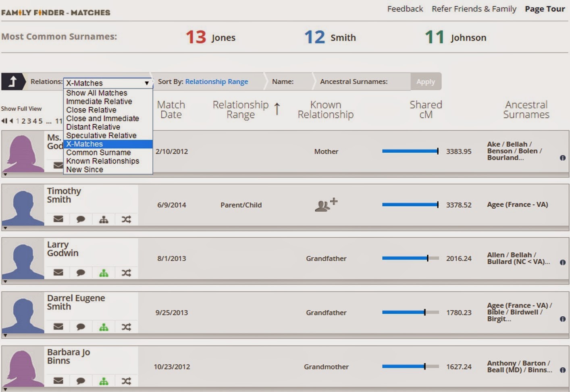Go to page 2 of matches

(x=23, y=121)
